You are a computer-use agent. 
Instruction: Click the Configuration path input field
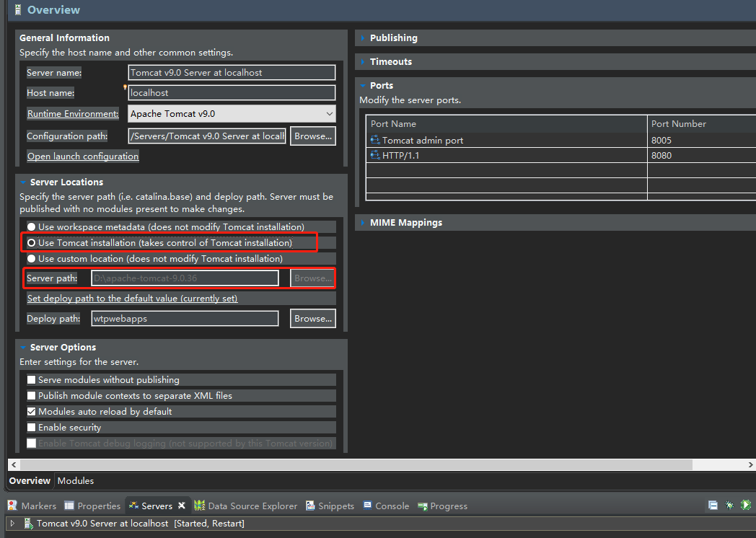pos(207,136)
